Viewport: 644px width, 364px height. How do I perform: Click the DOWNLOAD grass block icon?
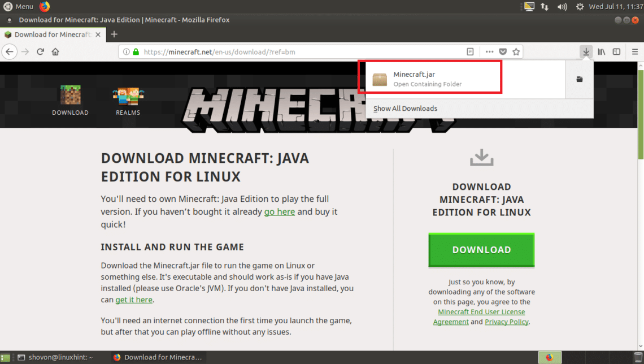[x=71, y=95]
